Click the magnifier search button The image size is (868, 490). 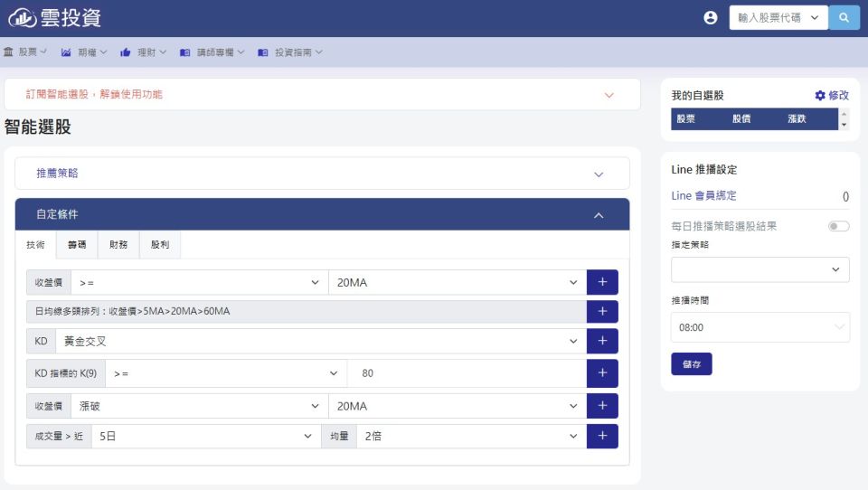pos(844,18)
